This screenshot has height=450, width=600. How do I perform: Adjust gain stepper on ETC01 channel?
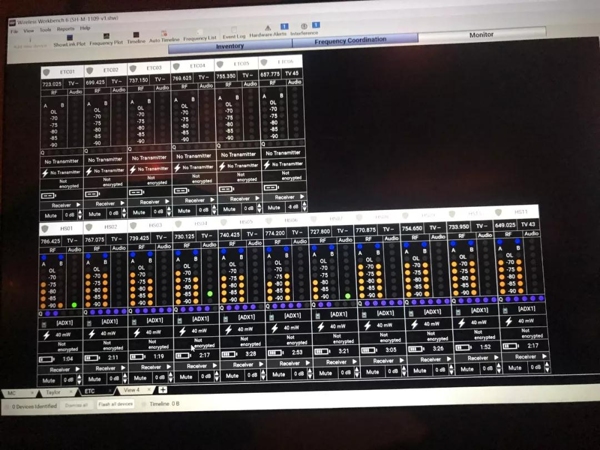(x=80, y=215)
